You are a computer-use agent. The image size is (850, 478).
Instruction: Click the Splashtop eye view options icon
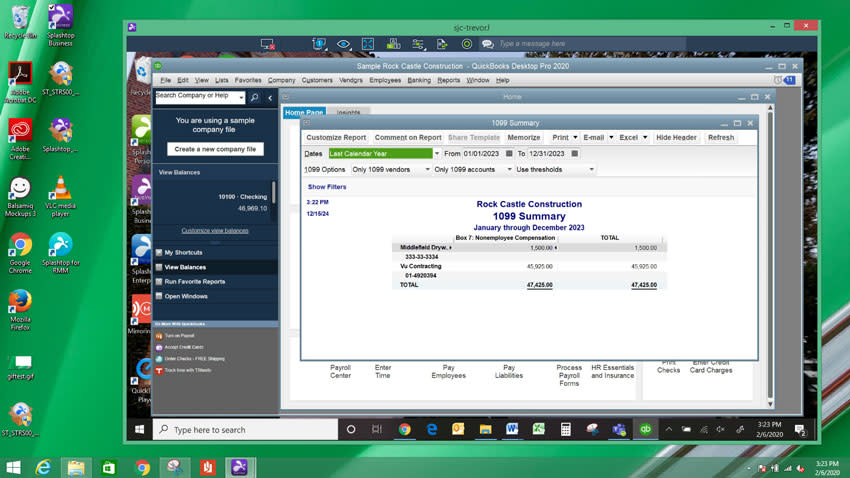344,44
